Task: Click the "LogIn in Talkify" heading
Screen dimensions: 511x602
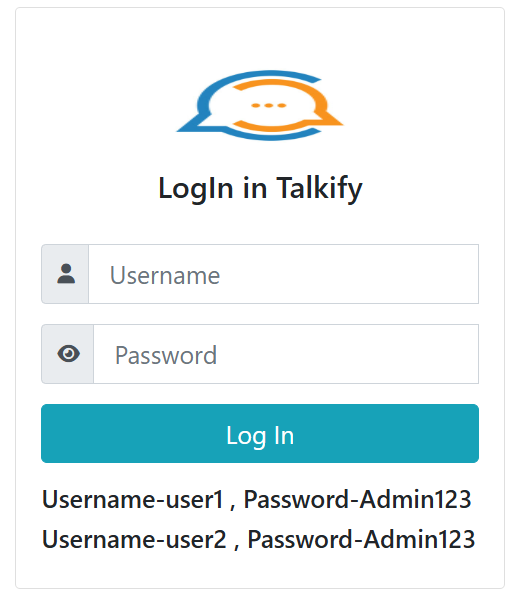Action: [260, 188]
